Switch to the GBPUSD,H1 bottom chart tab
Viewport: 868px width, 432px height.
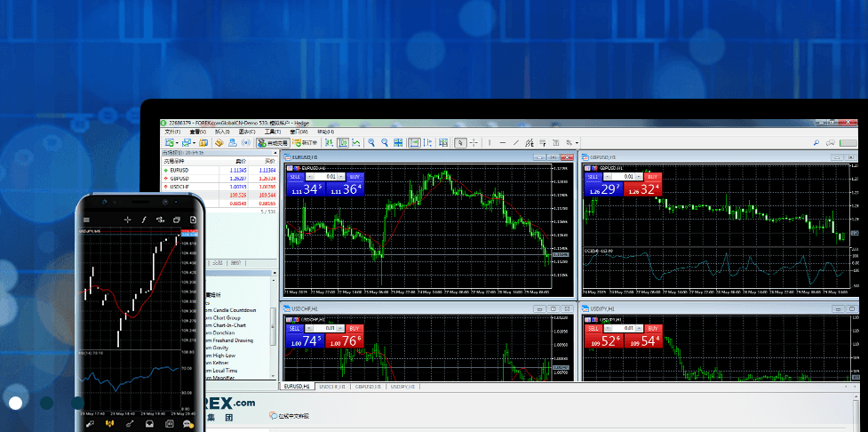point(369,386)
